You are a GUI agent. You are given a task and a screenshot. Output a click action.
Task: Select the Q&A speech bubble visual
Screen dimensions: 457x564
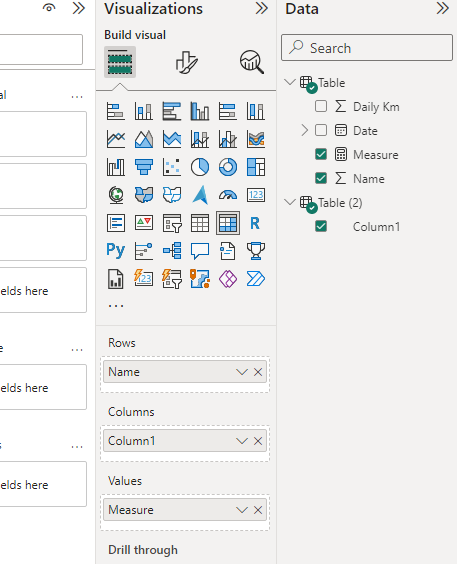pos(200,251)
